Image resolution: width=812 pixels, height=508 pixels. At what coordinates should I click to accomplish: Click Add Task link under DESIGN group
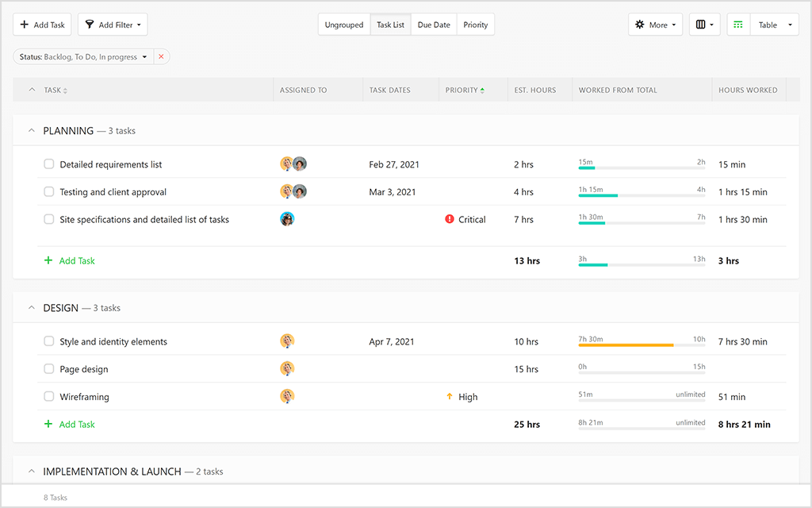(x=70, y=424)
